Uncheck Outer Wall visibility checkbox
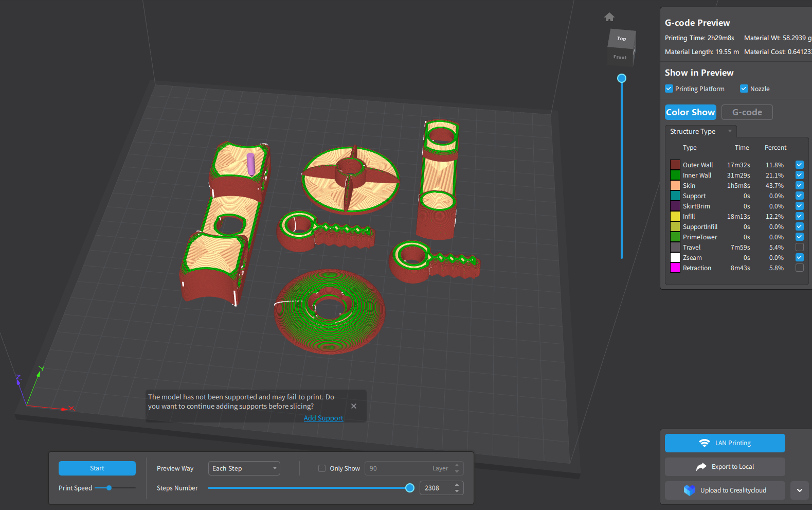The width and height of the screenshot is (812, 510). tap(800, 165)
